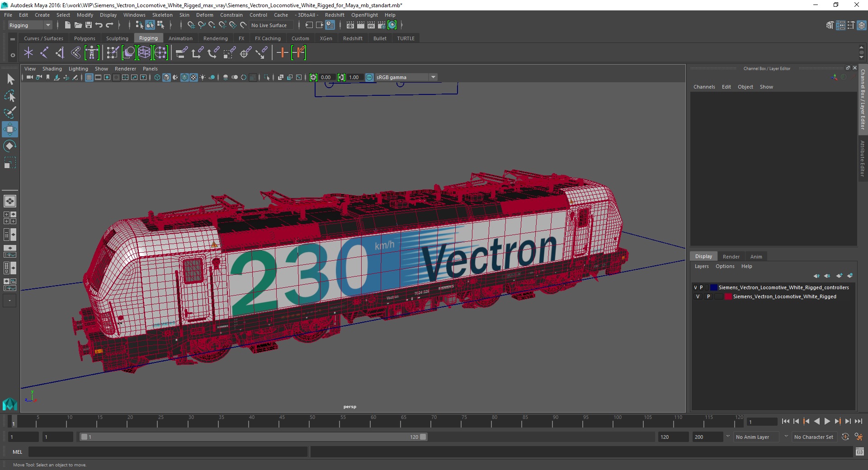Screen dimensions: 868x470
Task: Open the layer editor Options menu
Action: 725,266
